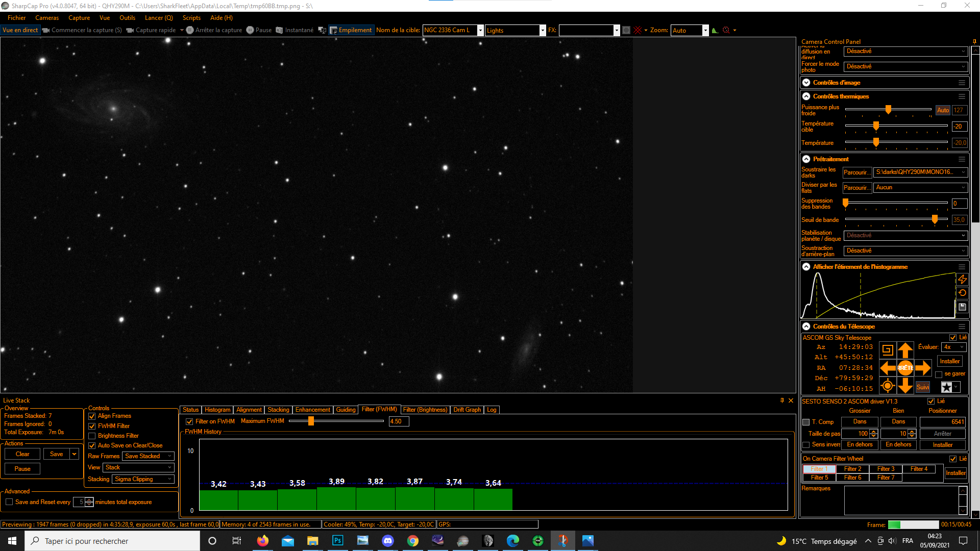Screen dimensions: 980x551
Task: Open the Drift Graph tab
Action: point(467,410)
